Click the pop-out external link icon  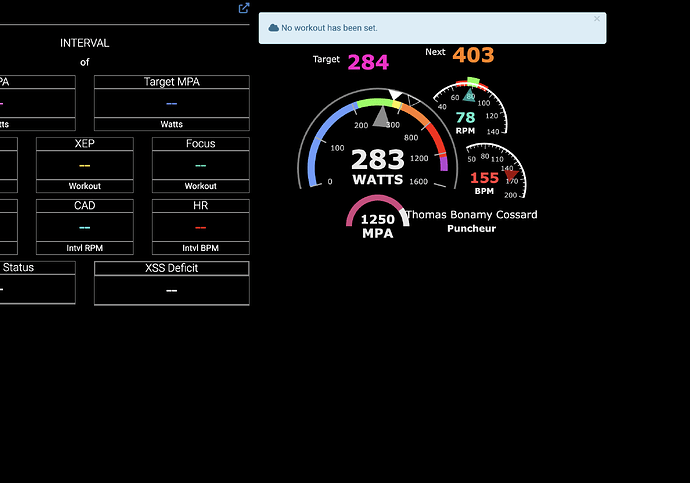[x=244, y=8]
